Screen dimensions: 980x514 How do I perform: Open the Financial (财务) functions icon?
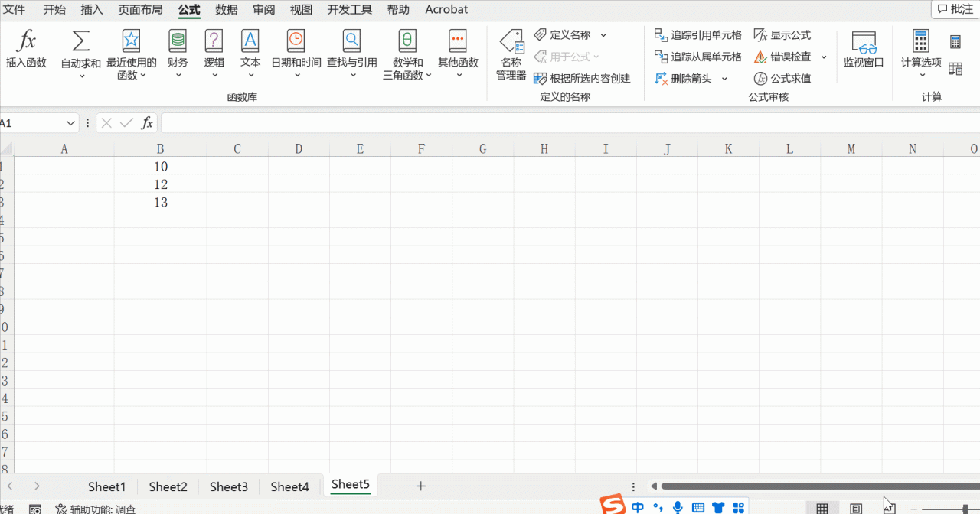pyautogui.click(x=178, y=41)
